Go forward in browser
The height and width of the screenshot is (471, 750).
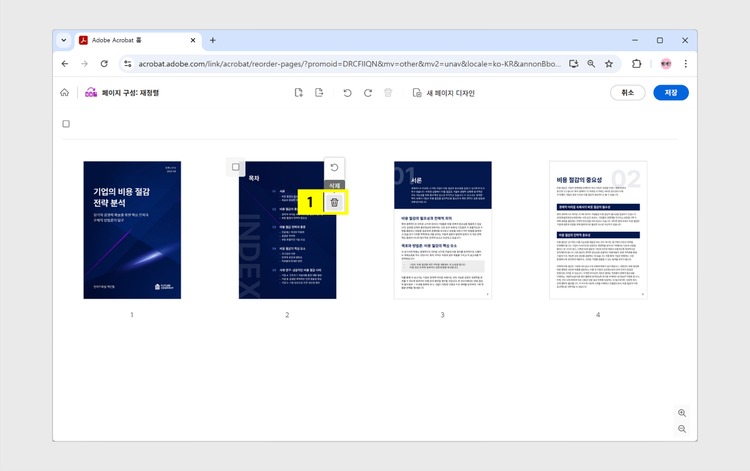[85, 64]
